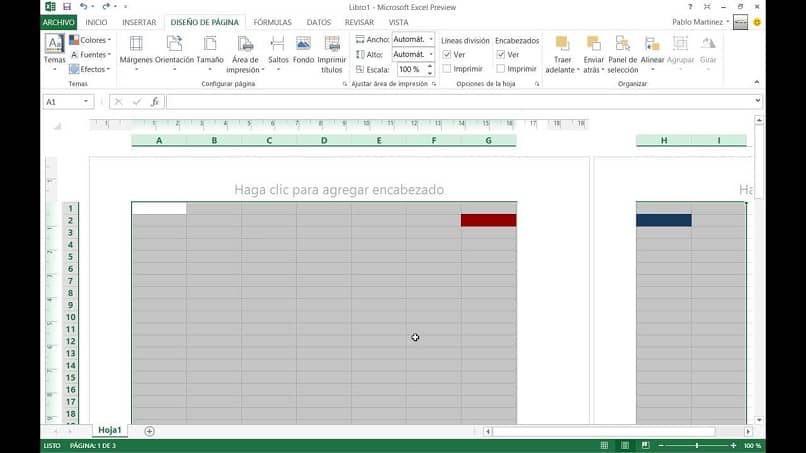Switch to Page Layout view in status bar

click(x=625, y=445)
